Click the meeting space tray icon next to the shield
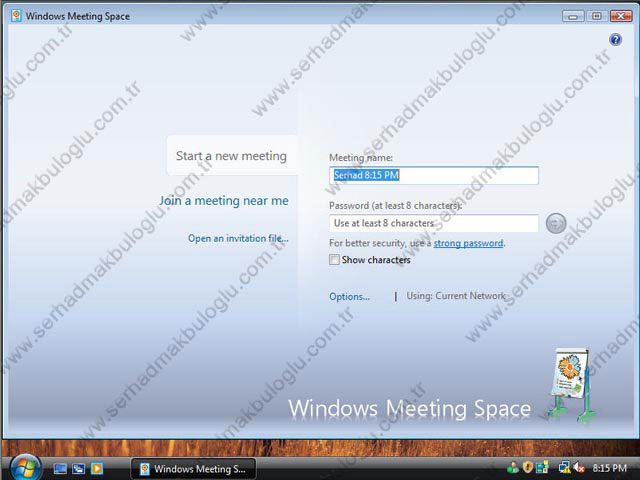640x480 pixels. 542,468
